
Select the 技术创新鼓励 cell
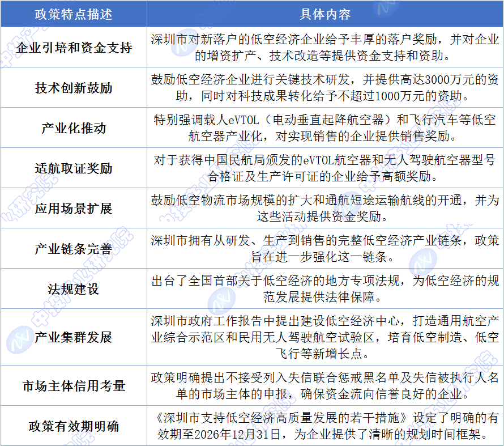click(x=74, y=88)
